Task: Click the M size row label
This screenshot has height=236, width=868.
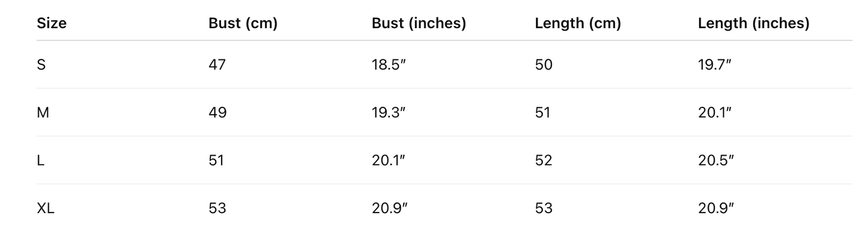Action: 43,112
